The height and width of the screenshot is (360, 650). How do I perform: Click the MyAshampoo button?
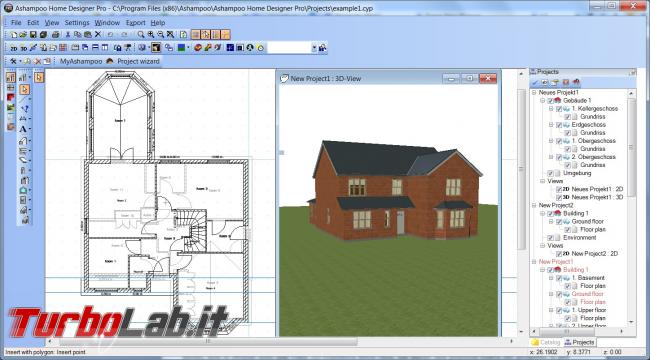81,61
